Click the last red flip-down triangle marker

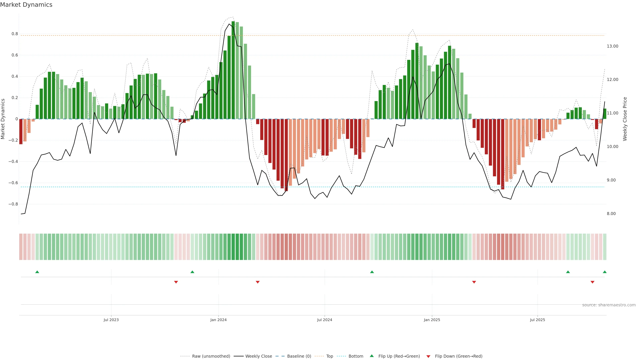tap(592, 282)
